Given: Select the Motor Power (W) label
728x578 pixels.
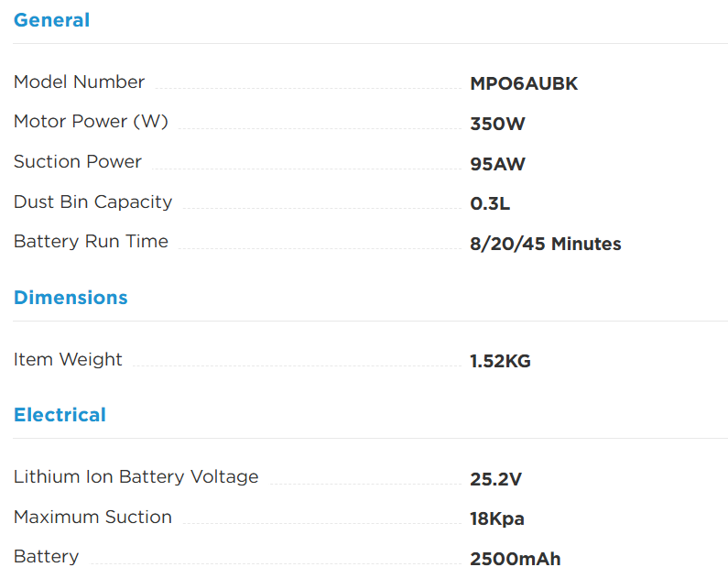Looking at the screenshot, I should [91, 121].
